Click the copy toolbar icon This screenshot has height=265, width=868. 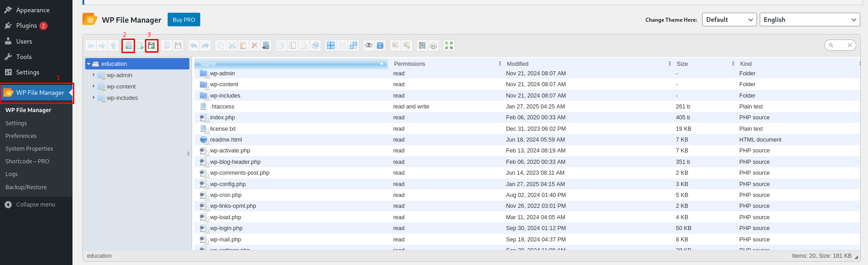pyautogui.click(x=221, y=45)
